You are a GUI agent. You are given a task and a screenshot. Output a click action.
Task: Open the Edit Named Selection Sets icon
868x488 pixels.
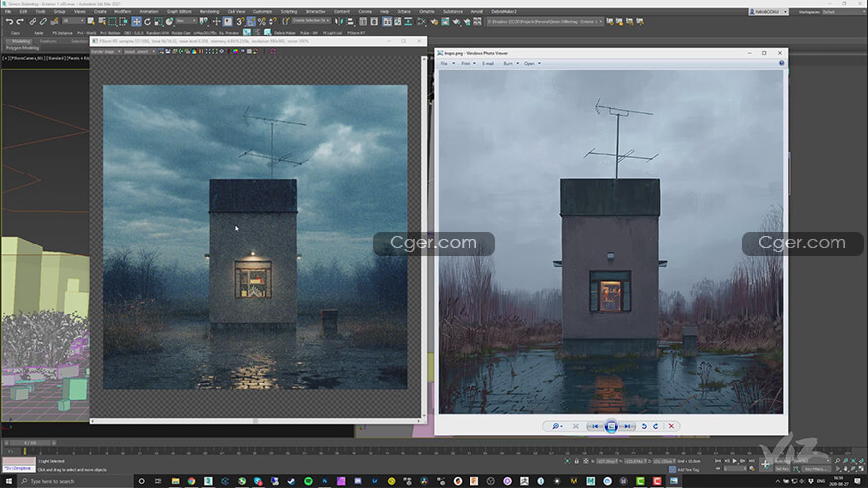tap(286, 21)
